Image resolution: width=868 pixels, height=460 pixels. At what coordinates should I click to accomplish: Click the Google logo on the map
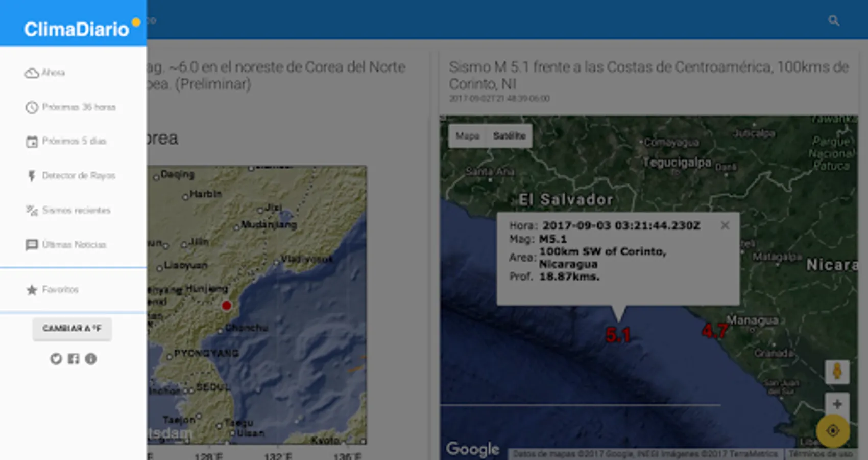[x=472, y=449]
